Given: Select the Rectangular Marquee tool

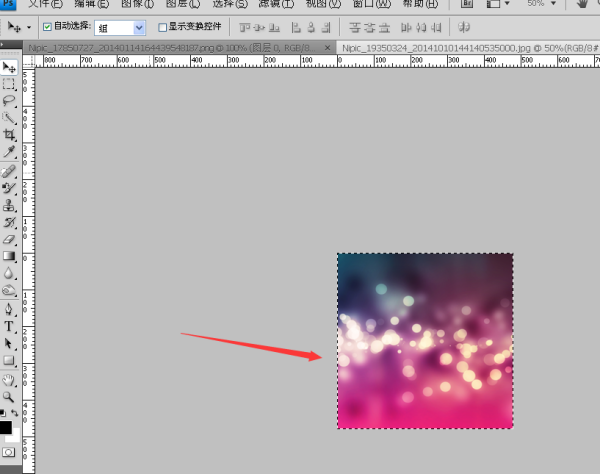Looking at the screenshot, I should point(9,84).
